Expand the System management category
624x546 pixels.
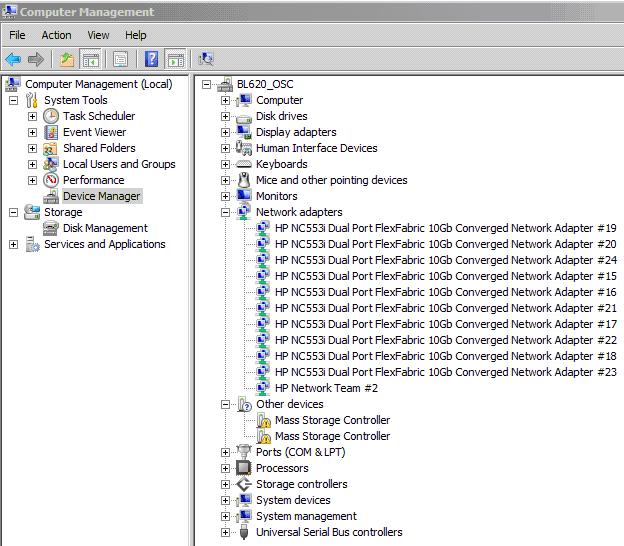(x=225, y=516)
